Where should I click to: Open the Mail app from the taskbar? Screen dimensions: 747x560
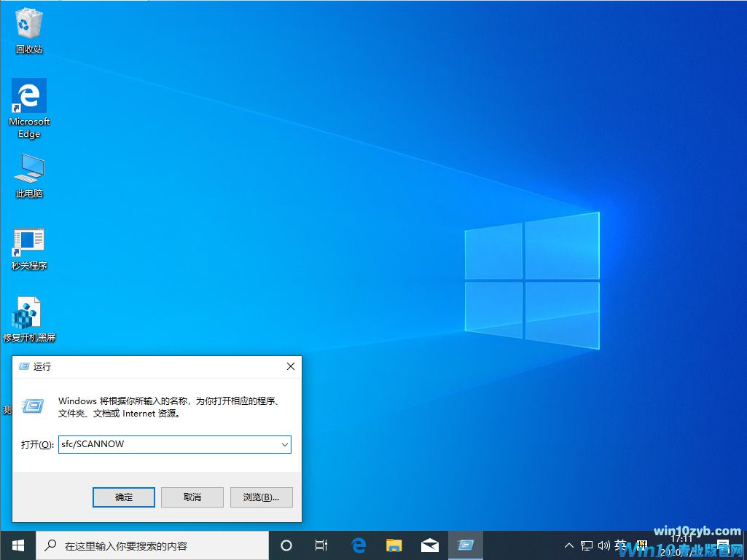pos(429,545)
